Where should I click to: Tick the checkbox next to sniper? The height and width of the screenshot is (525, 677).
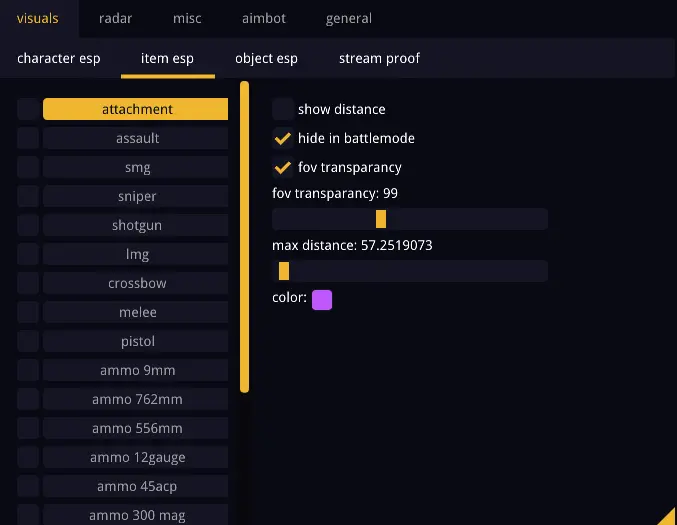click(28, 196)
